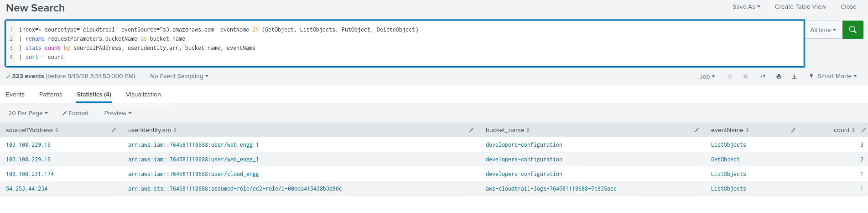This screenshot has width=868, height=213.
Task: Click developers-configuration in cloud_engg row
Action: (524, 174)
